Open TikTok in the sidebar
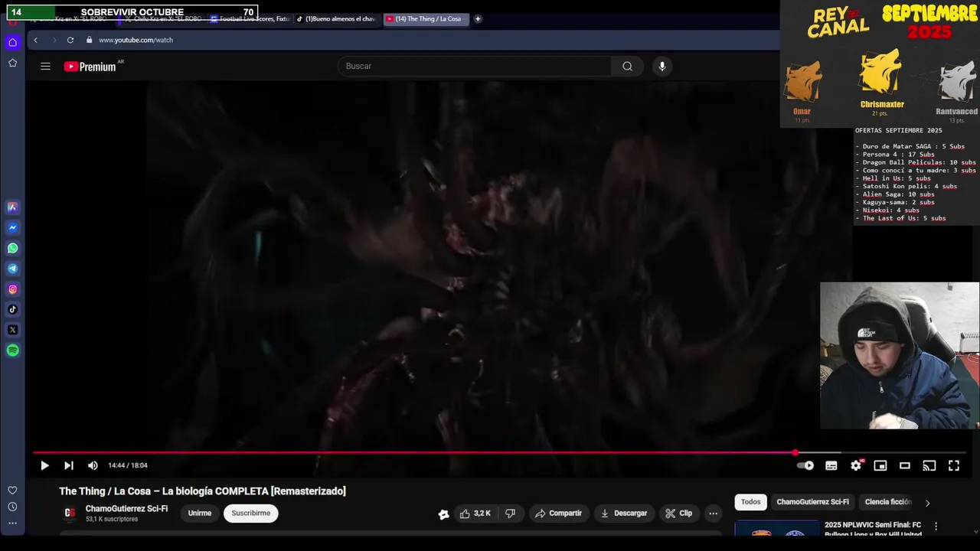This screenshot has width=980, height=551. (x=12, y=309)
